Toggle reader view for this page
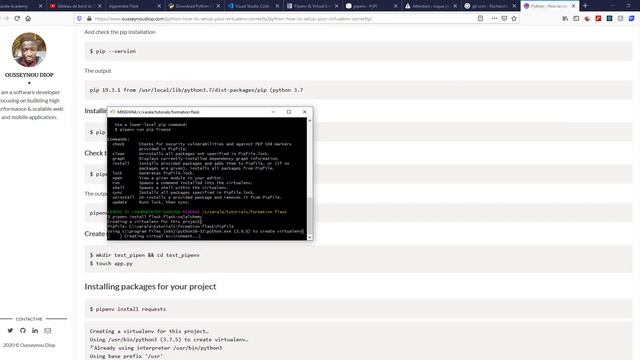The image size is (640, 360). point(480,18)
